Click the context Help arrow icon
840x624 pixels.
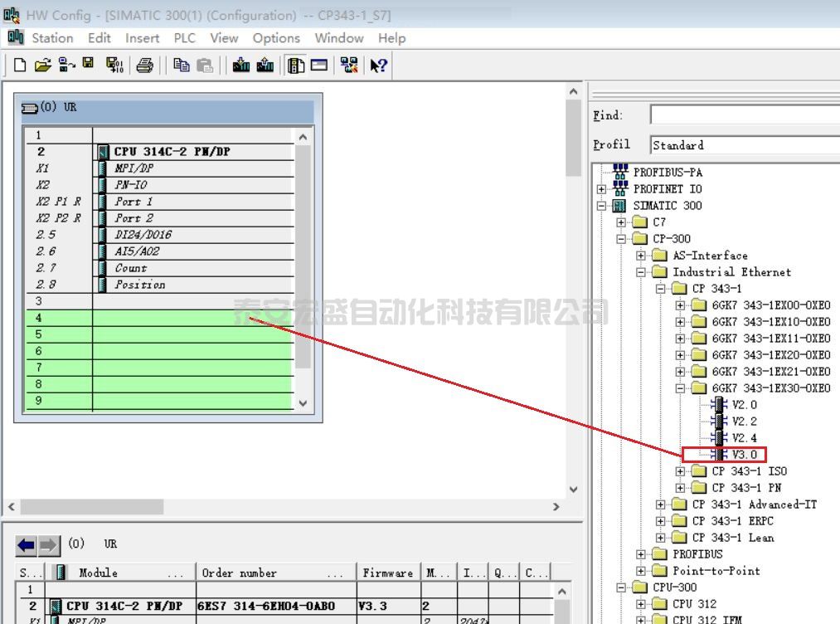(378, 66)
